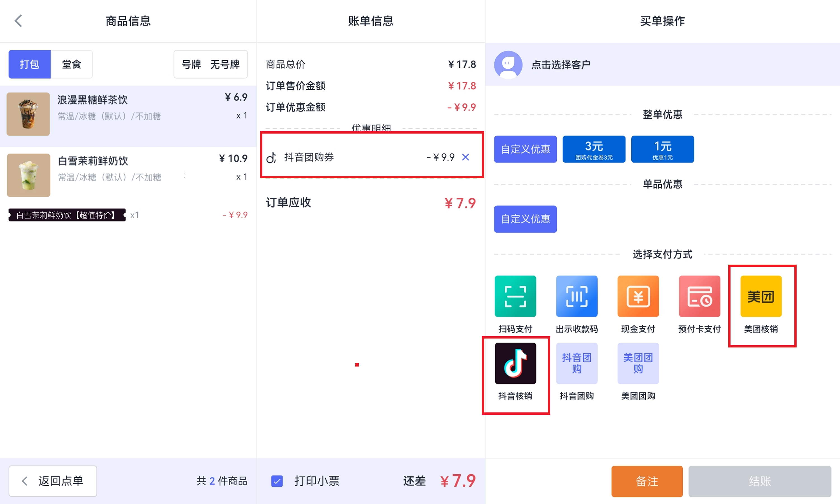Select the 白雪茉莉鲜奶饮 item name
Screen dimensions: 840x504
point(93,161)
